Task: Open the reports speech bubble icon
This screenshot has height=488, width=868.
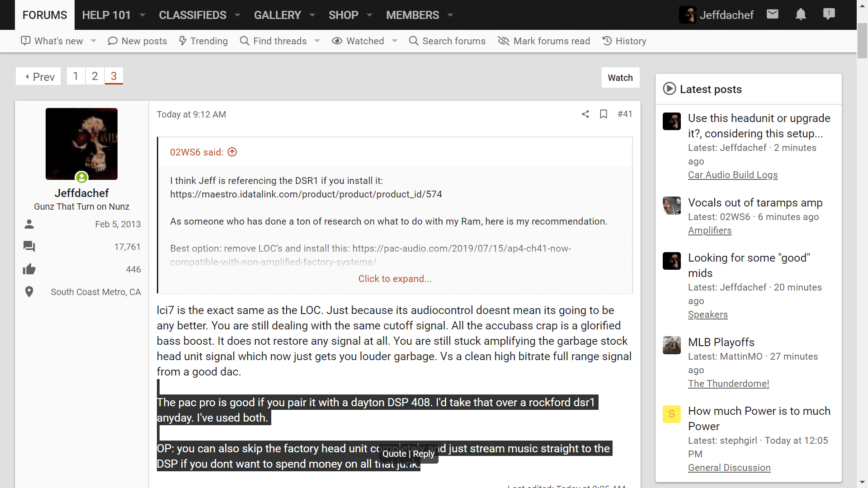Action: click(829, 14)
